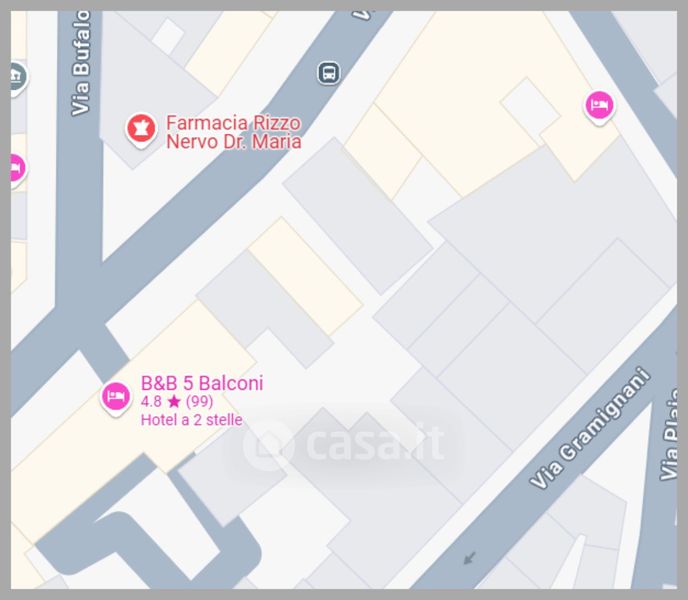The height and width of the screenshot is (600, 688).
Task: Click the partly hidden gray pin on left edge
Action: (18, 78)
